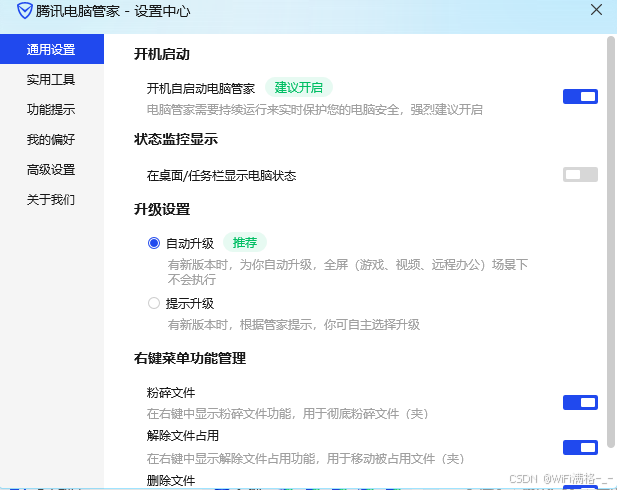Choose the 提示升级 radio option
This screenshot has width=617, height=490.
point(154,303)
